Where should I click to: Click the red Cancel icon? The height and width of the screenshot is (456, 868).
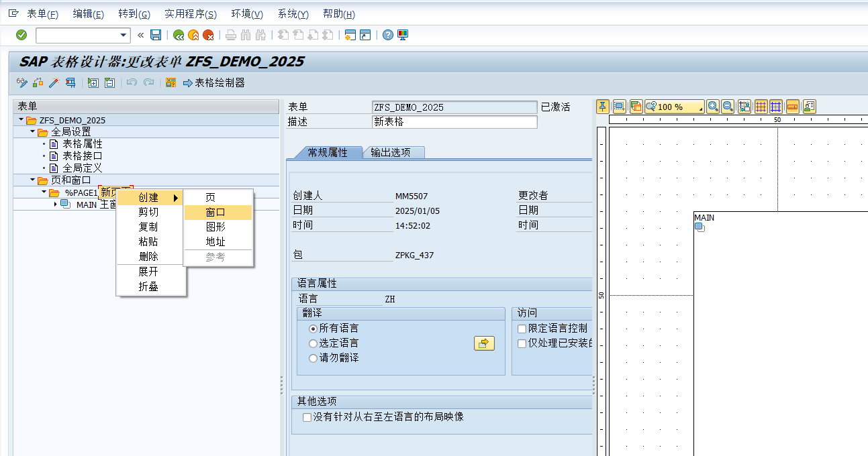tap(209, 35)
